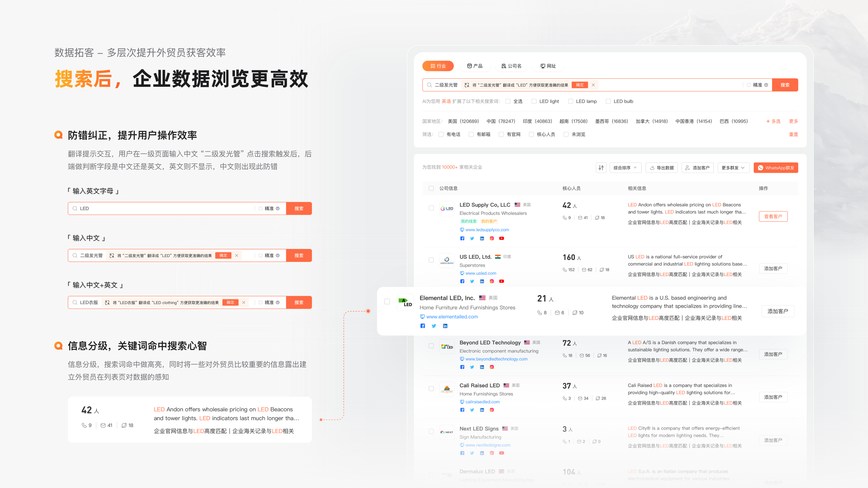Open www.beyondledtechnology.com link
The height and width of the screenshot is (488, 868).
tap(496, 359)
